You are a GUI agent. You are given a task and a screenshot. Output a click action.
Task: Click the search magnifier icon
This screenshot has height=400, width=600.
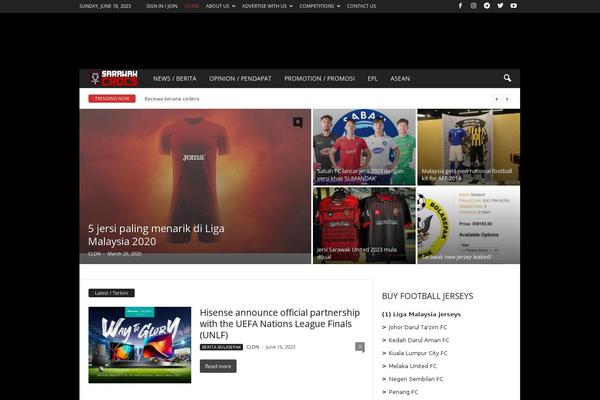tap(507, 78)
